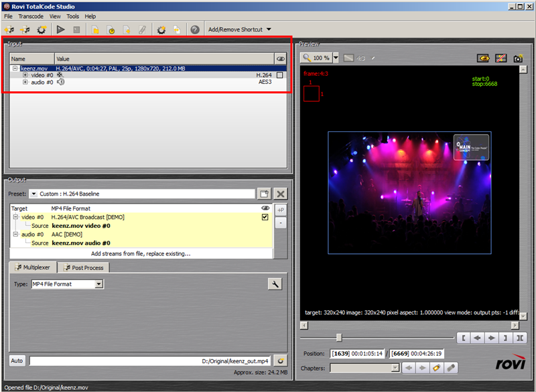Click the output file path field

(x=149, y=361)
